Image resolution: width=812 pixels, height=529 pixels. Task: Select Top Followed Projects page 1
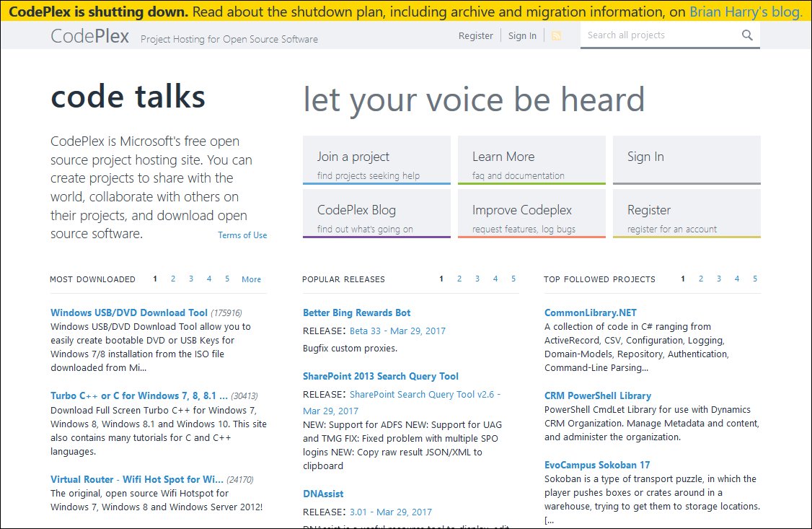(x=682, y=279)
